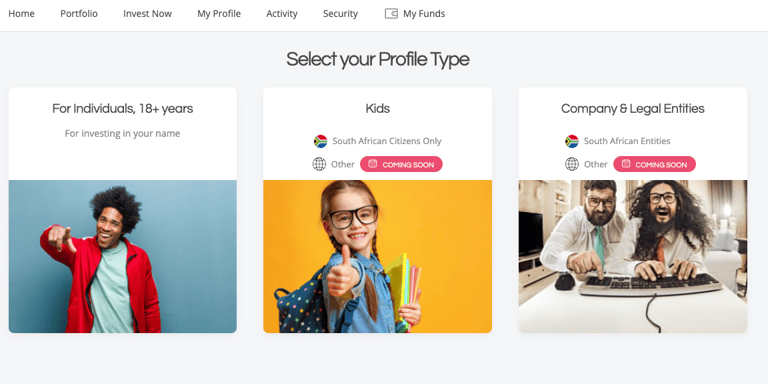
Task: Select the For Individuals, 18+ years title
Action: pyautogui.click(x=122, y=109)
